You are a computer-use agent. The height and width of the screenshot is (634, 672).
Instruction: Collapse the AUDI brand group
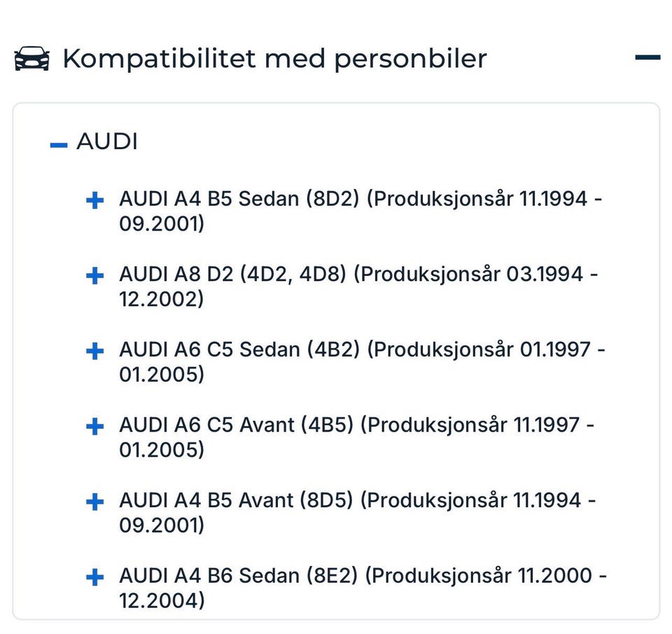point(59,145)
